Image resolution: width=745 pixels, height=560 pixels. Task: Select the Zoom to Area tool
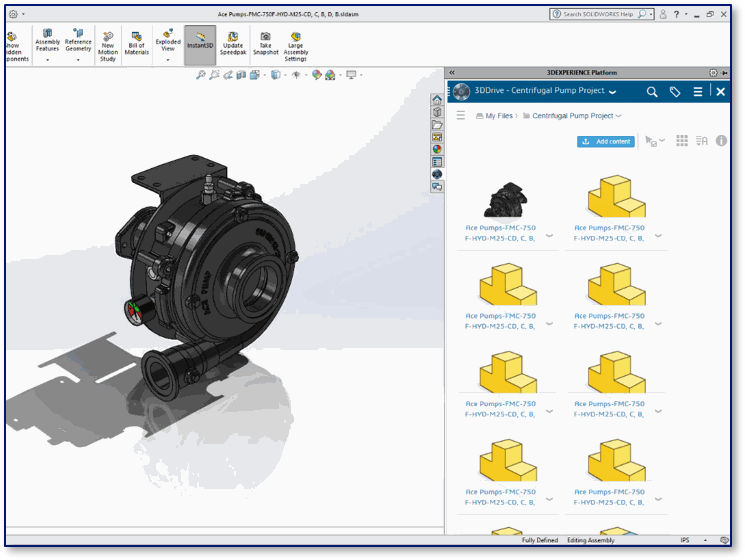214,75
